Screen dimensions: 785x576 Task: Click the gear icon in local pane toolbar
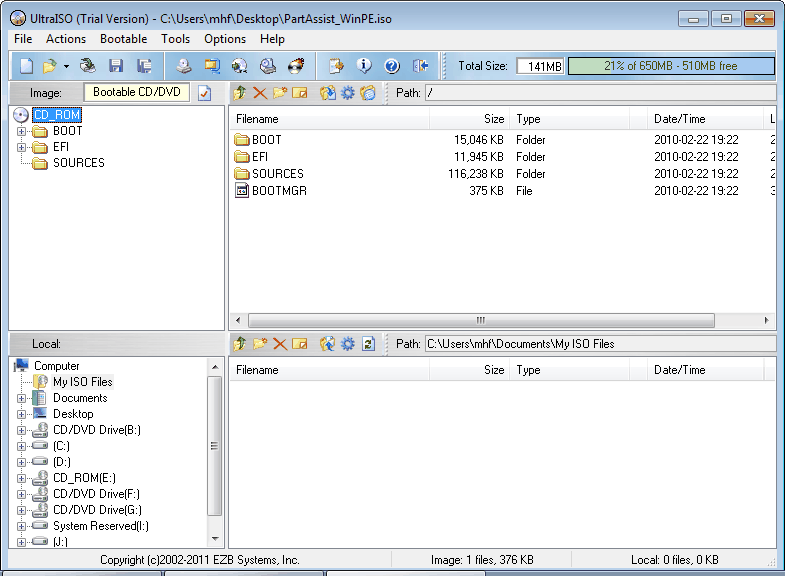pyautogui.click(x=347, y=344)
